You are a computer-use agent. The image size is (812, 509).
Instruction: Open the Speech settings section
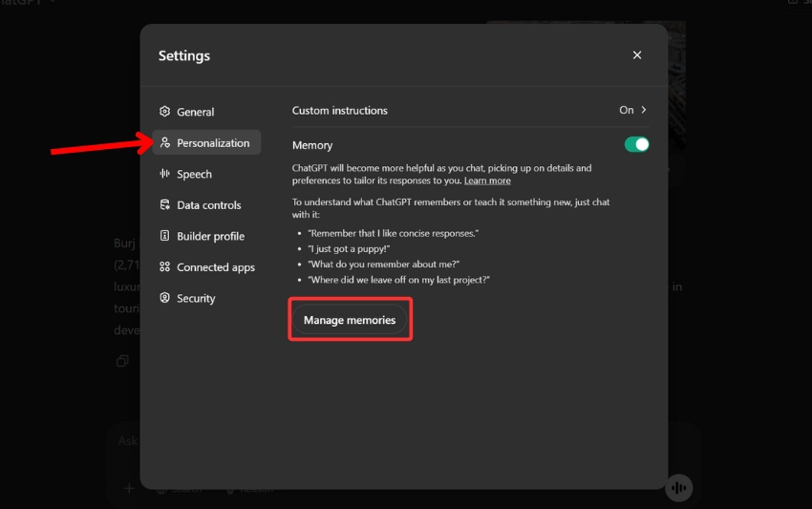(x=206, y=174)
